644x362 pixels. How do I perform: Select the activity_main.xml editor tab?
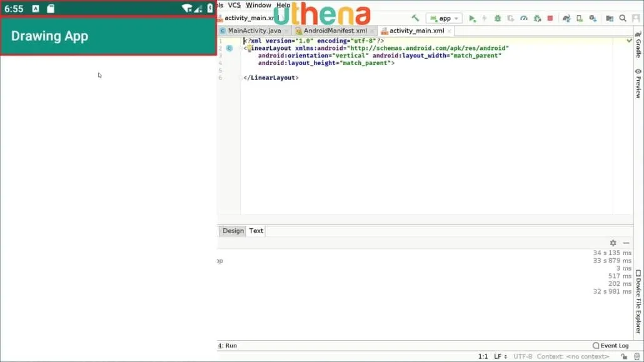(x=416, y=31)
